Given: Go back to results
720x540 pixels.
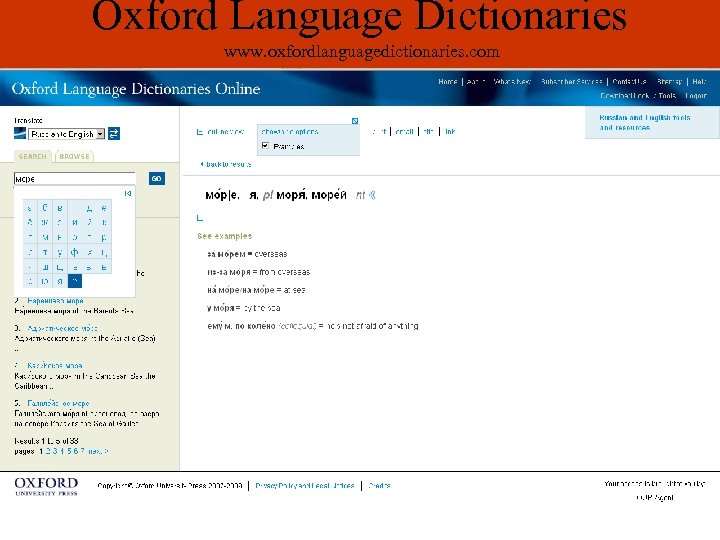Looking at the screenshot, I should 226,164.
